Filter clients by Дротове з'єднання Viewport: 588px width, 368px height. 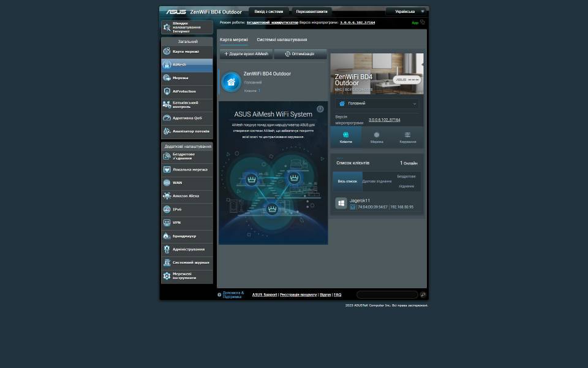(377, 182)
